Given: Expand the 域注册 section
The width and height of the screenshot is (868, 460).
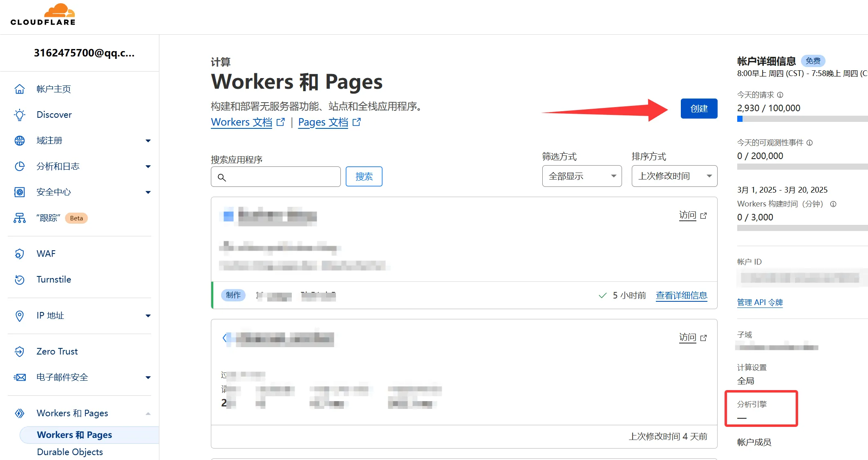Looking at the screenshot, I should (148, 141).
